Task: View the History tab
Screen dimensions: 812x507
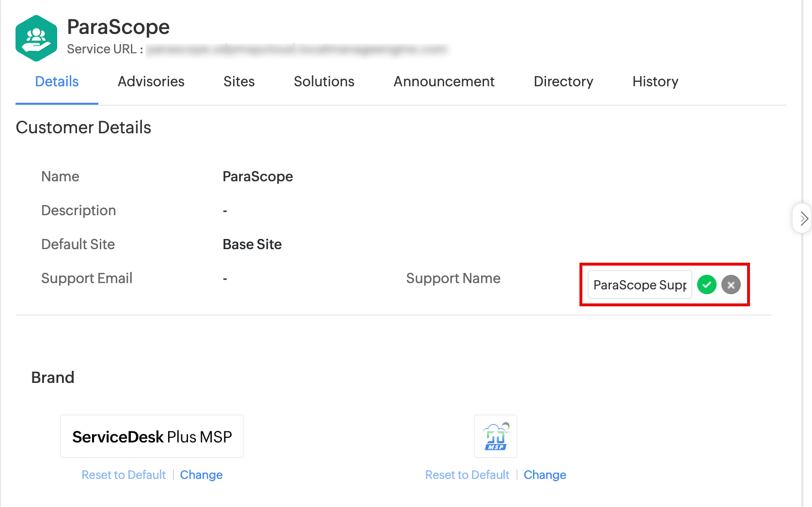Action: (655, 81)
